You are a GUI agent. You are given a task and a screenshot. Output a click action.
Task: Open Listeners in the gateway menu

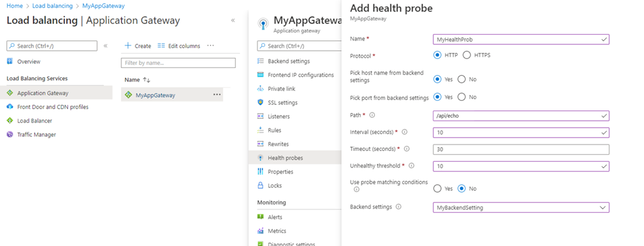tap(279, 116)
